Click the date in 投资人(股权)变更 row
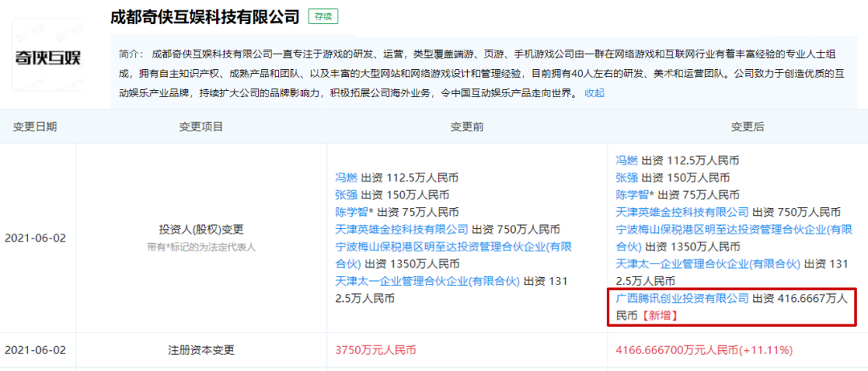Image resolution: width=868 pixels, height=371 pixels. pyautogui.click(x=35, y=238)
